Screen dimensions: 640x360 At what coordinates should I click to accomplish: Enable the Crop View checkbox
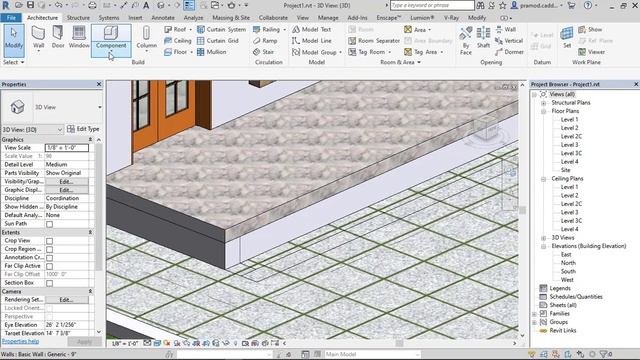(49, 241)
